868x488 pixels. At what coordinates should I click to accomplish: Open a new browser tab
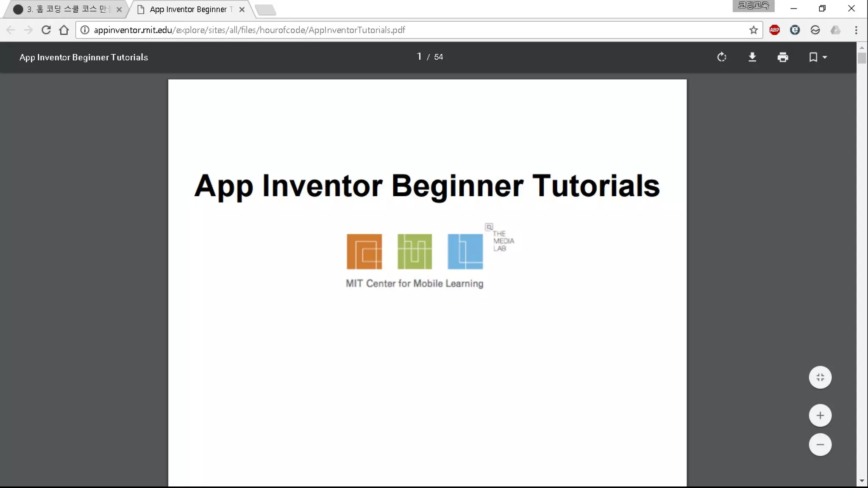pyautogui.click(x=266, y=9)
